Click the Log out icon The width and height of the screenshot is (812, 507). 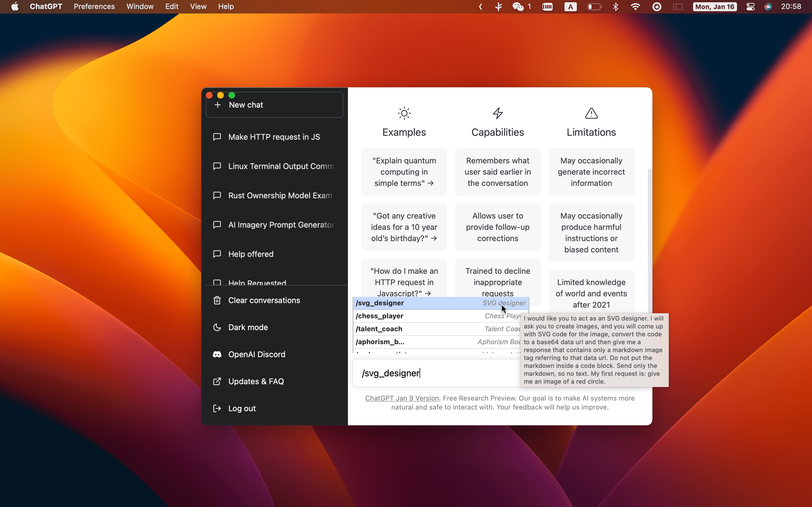click(217, 408)
